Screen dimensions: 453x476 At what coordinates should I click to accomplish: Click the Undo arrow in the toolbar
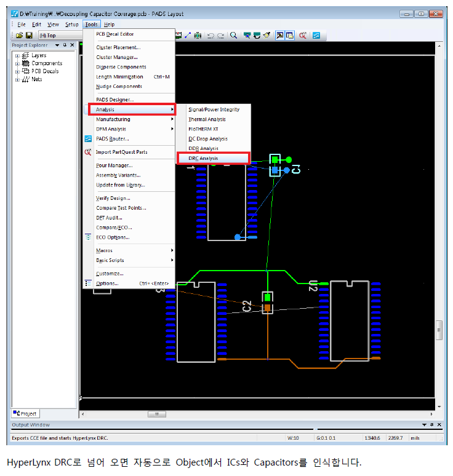(x=210, y=36)
